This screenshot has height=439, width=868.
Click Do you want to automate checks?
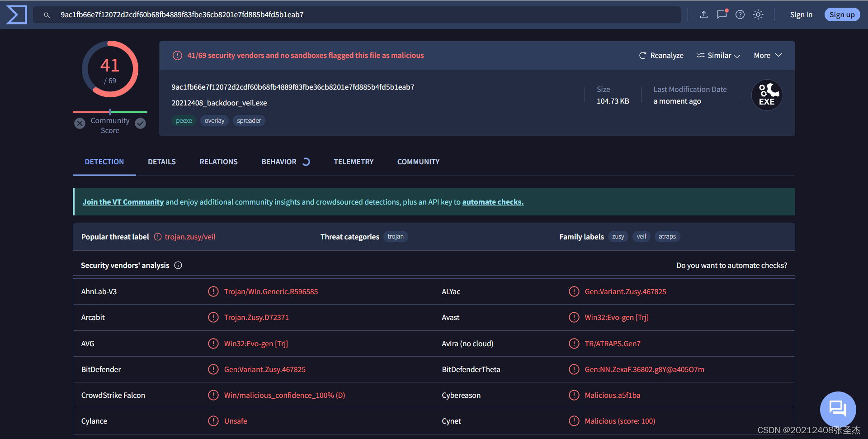coord(731,265)
